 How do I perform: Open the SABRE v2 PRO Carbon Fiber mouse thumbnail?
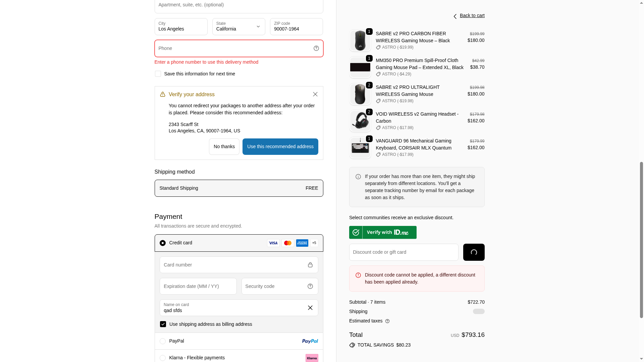pos(360,41)
